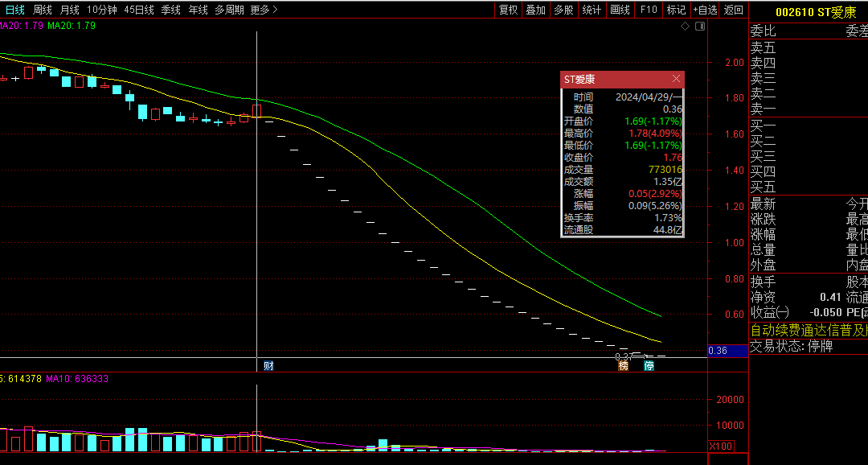
Task: Click the 0.36 price axis marker
Action: pos(719,351)
